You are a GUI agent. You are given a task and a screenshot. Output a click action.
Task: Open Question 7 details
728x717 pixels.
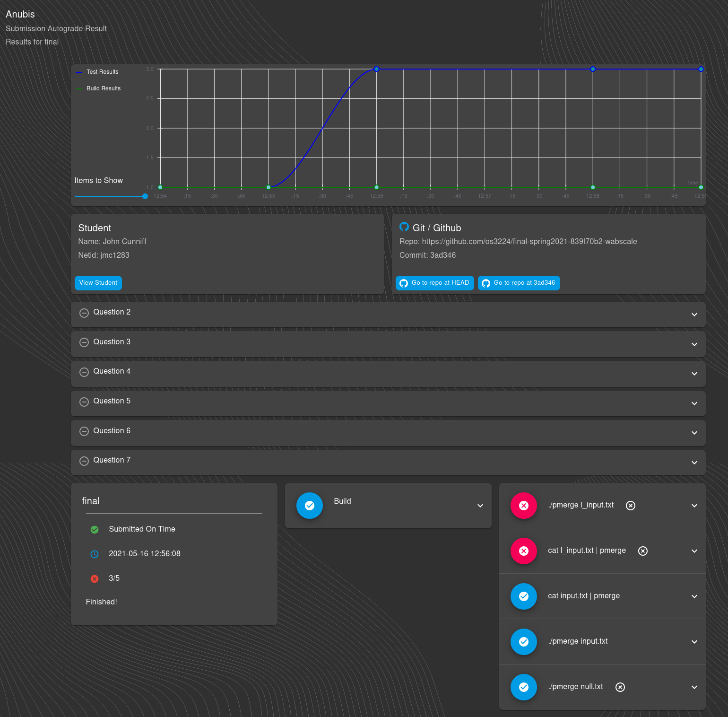[694, 462]
